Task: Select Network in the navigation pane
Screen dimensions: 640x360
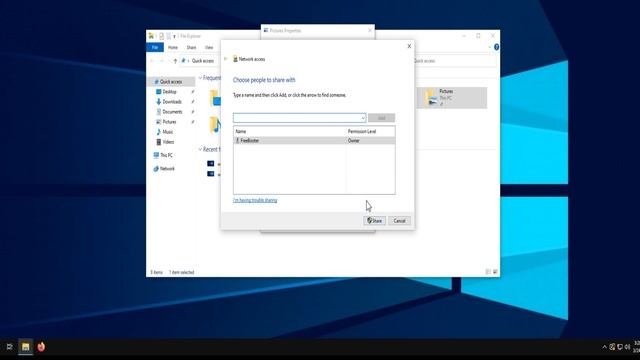Action: pos(167,169)
